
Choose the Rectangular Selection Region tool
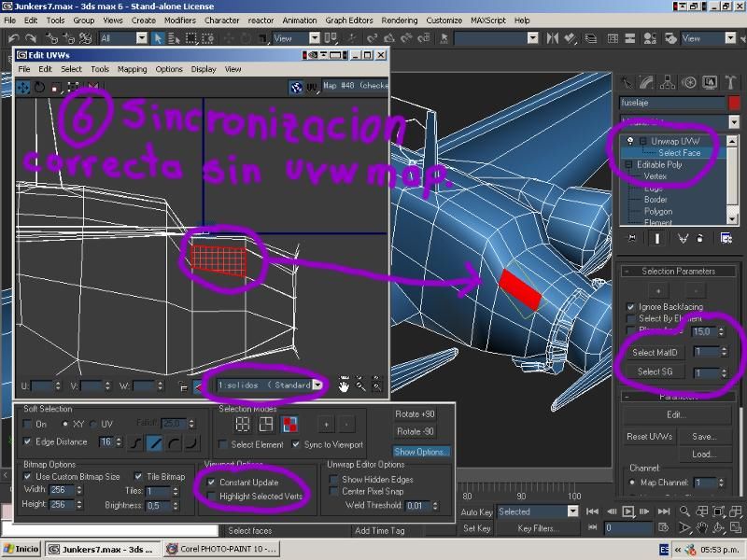pyautogui.click(x=191, y=38)
